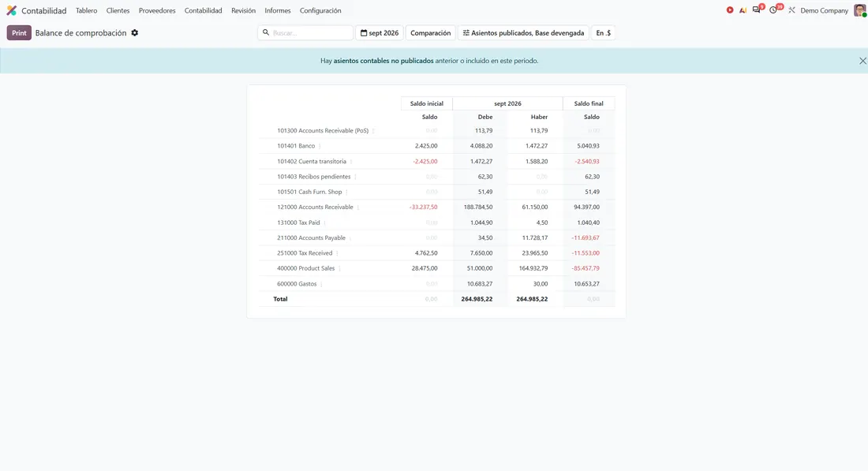Open the Configuración menu
868x471 pixels.
[x=320, y=10]
